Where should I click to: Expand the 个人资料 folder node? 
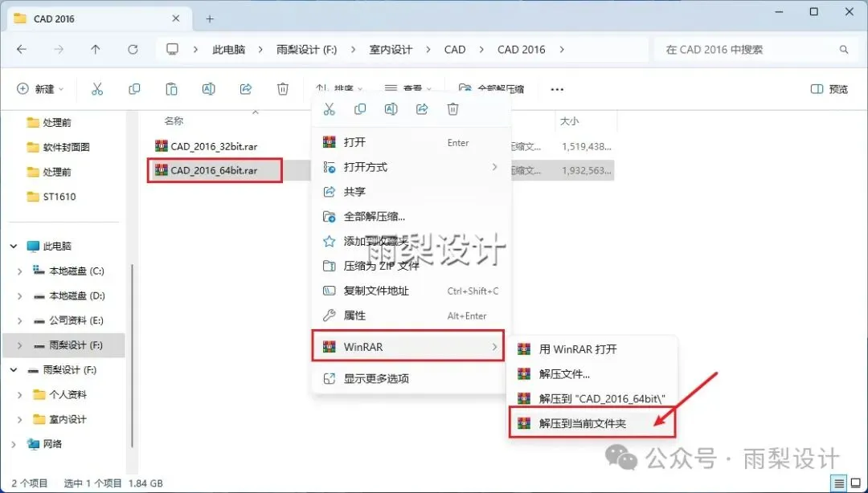click(x=20, y=395)
